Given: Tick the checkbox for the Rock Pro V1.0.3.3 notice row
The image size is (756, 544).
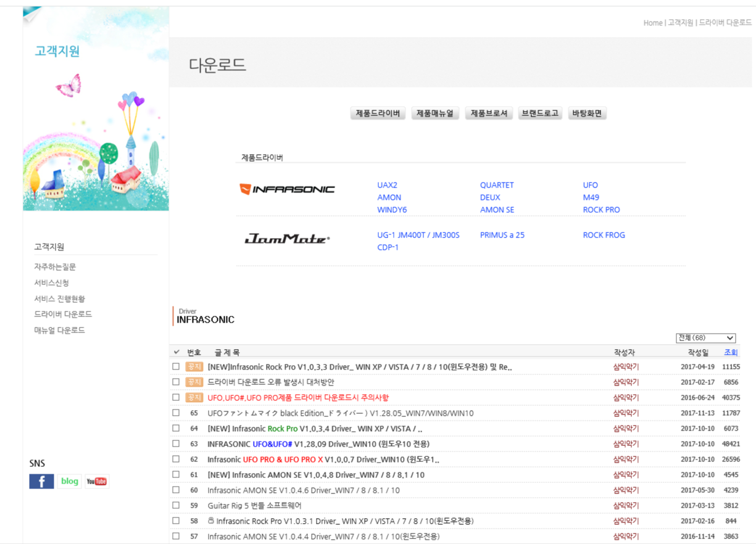Looking at the screenshot, I should click(x=176, y=366).
